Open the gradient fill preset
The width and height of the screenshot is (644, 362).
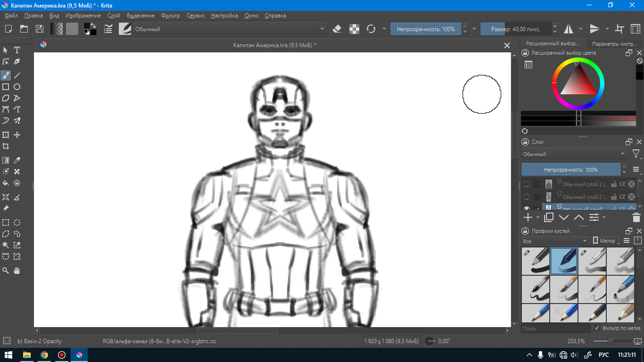pos(56,29)
